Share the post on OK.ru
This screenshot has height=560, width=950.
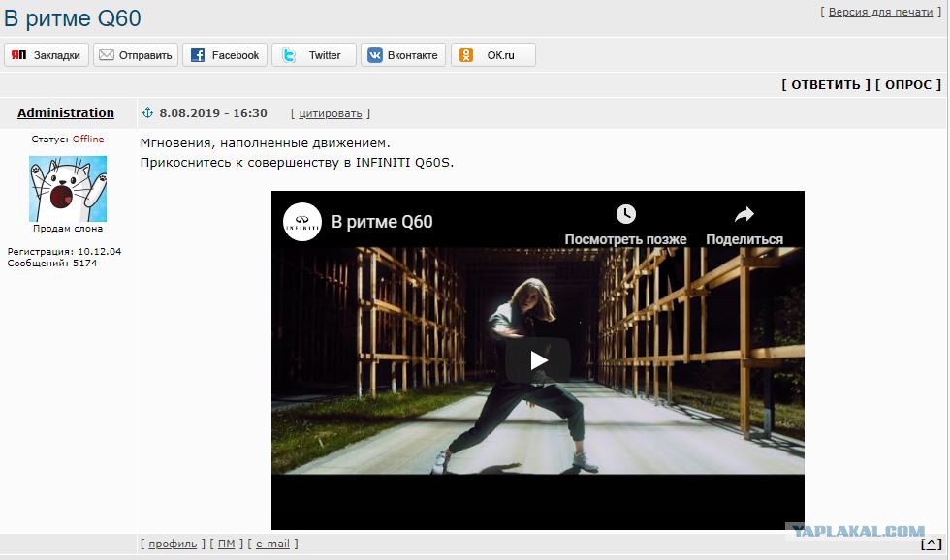(x=493, y=55)
